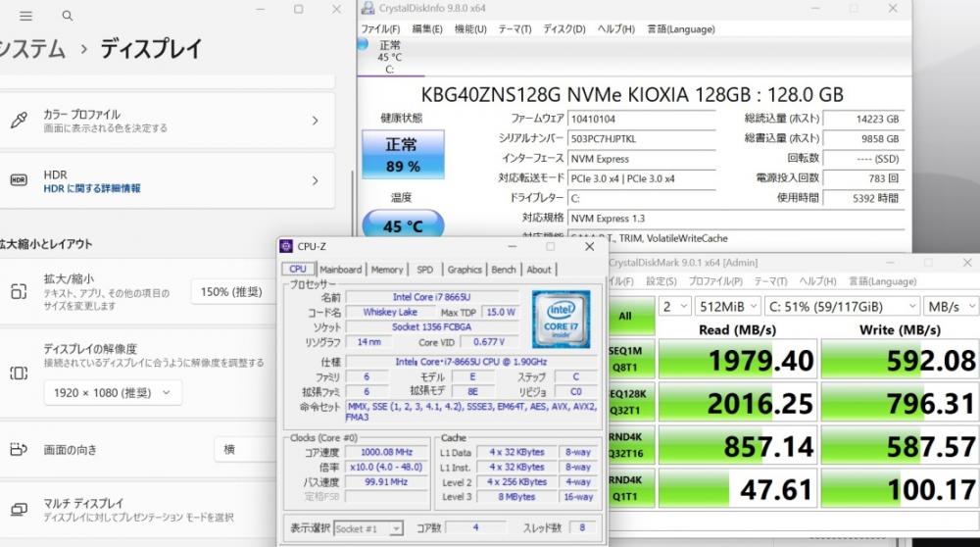This screenshot has width=980, height=547.
Task: Click the 1979.40 sequential read result
Action: [x=738, y=360]
